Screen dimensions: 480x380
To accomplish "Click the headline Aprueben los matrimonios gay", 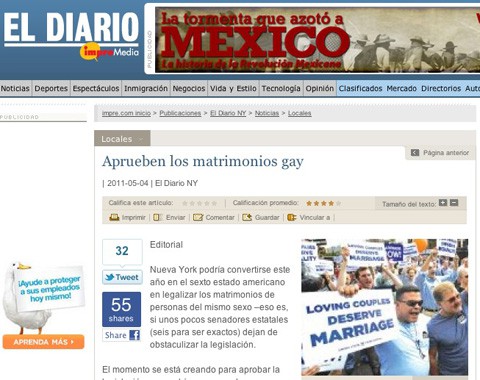I will point(203,162).
